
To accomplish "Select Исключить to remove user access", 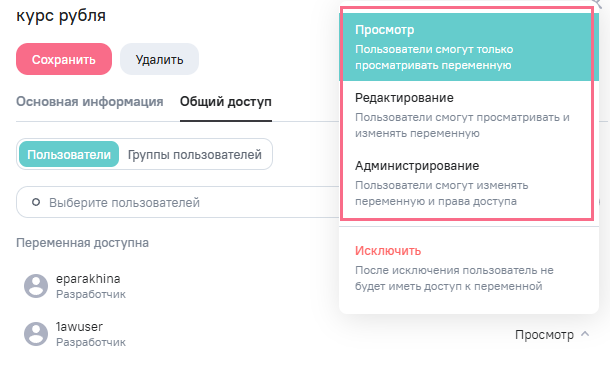I will [468, 268].
